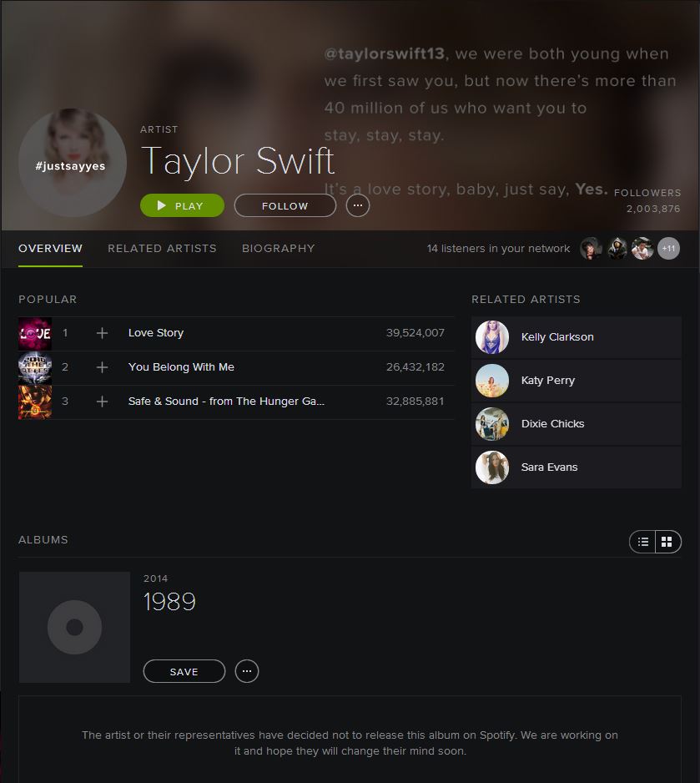Image resolution: width=700 pixels, height=783 pixels.
Task: Select the 14 listeners in your network text
Action: point(498,248)
